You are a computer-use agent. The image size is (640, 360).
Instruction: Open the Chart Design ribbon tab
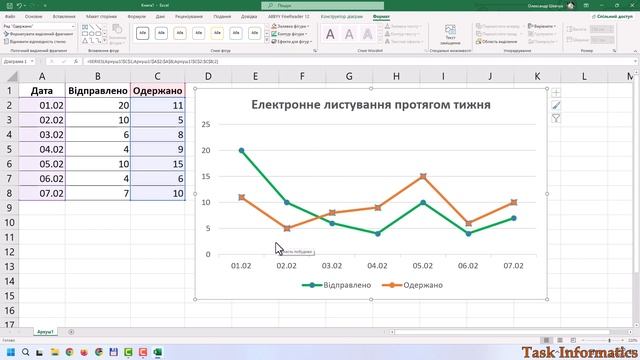pyautogui.click(x=342, y=17)
